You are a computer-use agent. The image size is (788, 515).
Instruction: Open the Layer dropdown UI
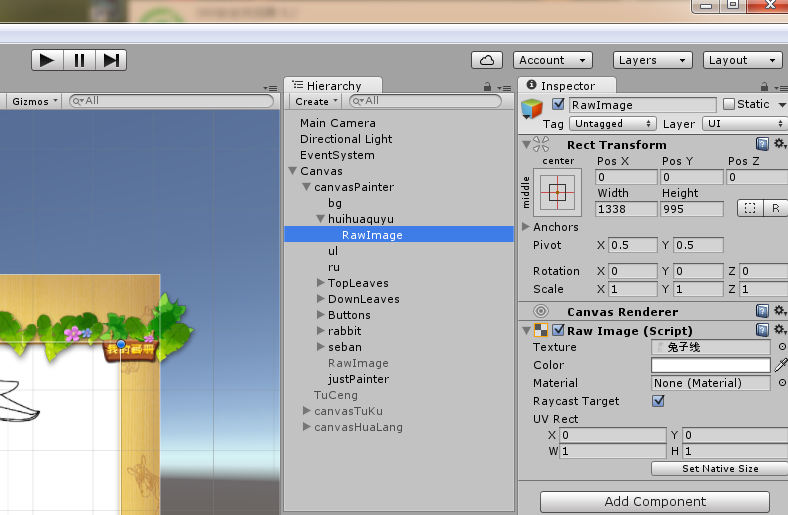745,124
